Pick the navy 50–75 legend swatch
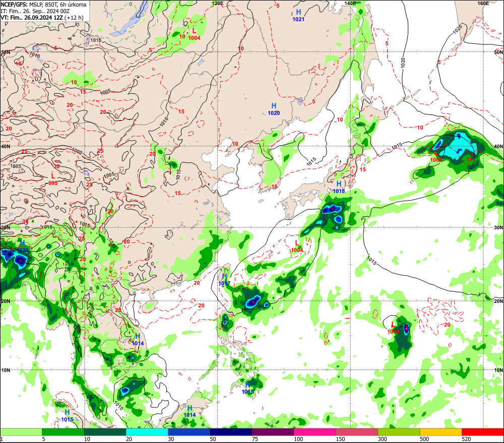The image size is (504, 443). (x=231, y=432)
